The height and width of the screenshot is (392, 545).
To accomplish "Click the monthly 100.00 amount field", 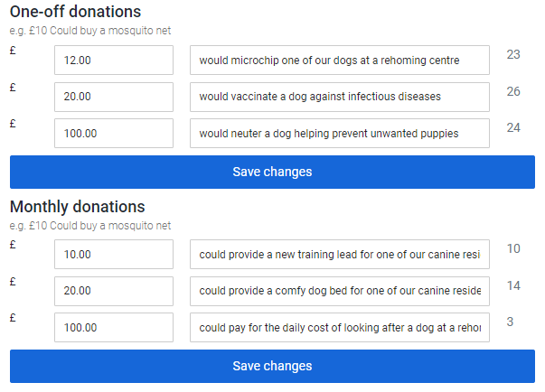I will [x=113, y=327].
